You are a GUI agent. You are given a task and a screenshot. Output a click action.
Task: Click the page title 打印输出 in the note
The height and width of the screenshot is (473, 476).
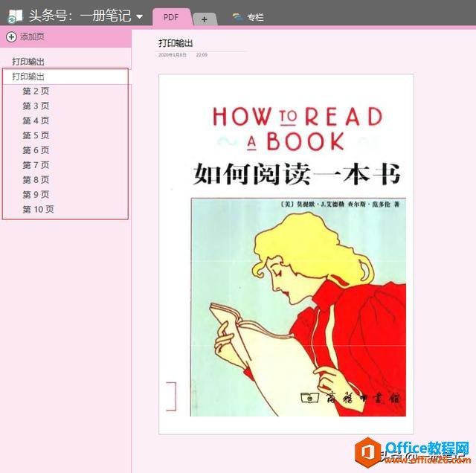coord(176,43)
